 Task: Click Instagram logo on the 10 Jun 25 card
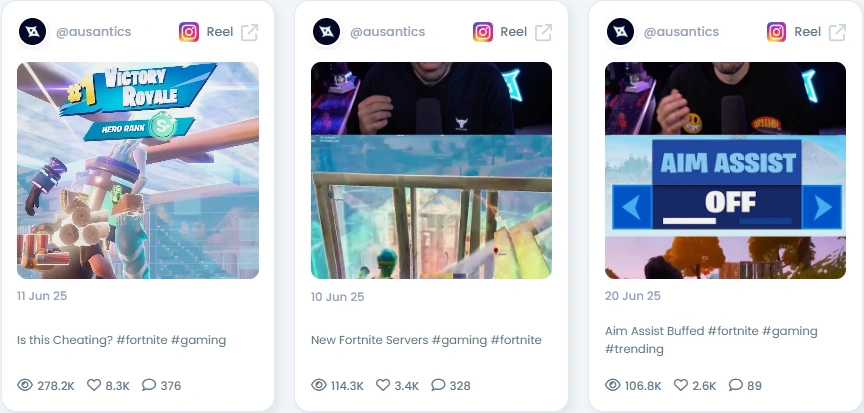pyautogui.click(x=483, y=32)
